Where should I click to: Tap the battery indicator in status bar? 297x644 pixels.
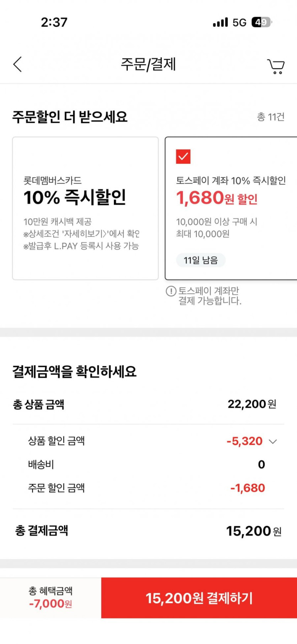(261, 22)
